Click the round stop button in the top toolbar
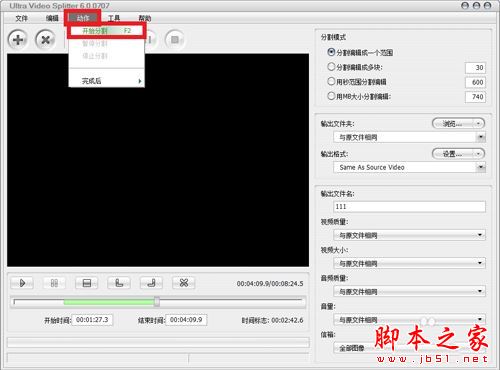The height and width of the screenshot is (370, 500). 175,40
